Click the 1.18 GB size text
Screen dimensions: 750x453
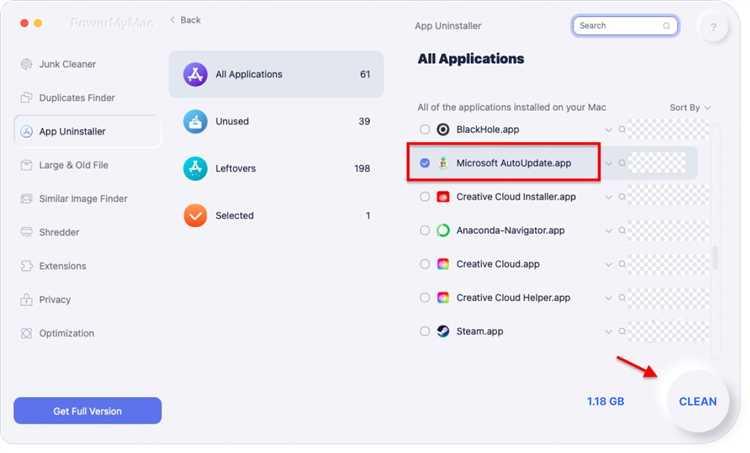(606, 401)
